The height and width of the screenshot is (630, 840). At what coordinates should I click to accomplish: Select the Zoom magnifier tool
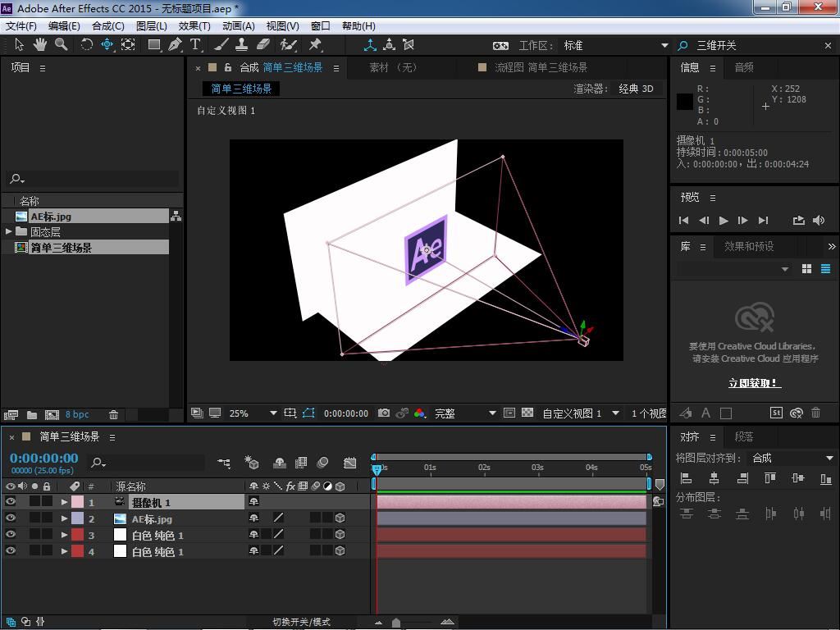click(61, 44)
